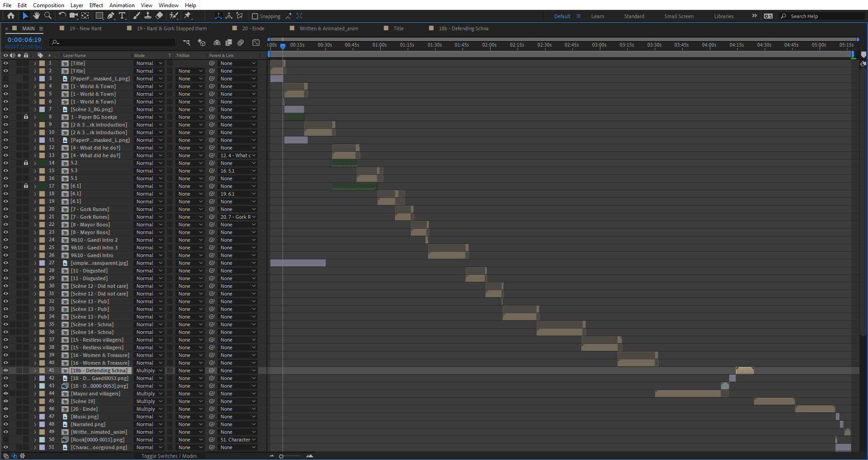This screenshot has width=868, height=460.
Task: Select the Clone Stamp tool
Action: tap(147, 16)
